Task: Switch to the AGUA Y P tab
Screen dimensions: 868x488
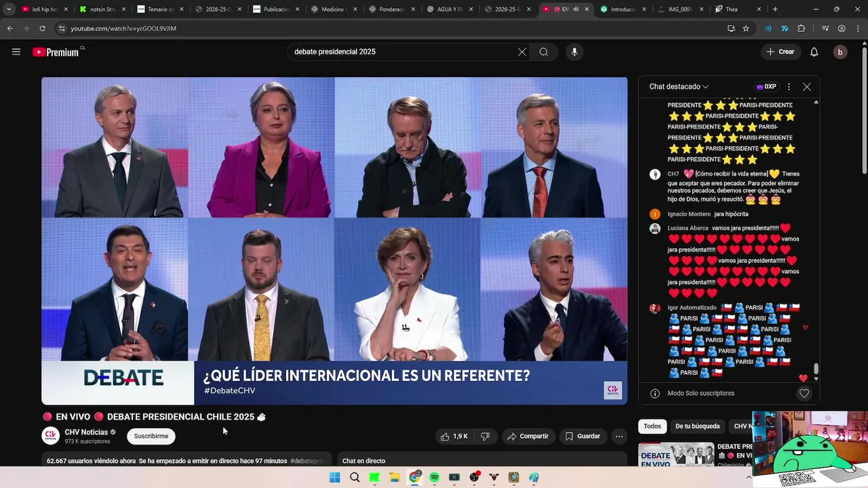Action: click(450, 9)
